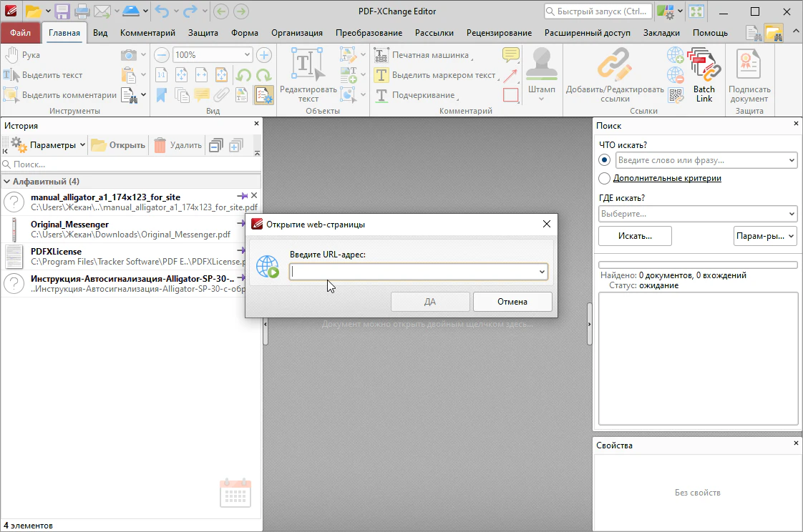Click the Edit Text tool icon
Screen dimensions: 803x532
[x=308, y=66]
